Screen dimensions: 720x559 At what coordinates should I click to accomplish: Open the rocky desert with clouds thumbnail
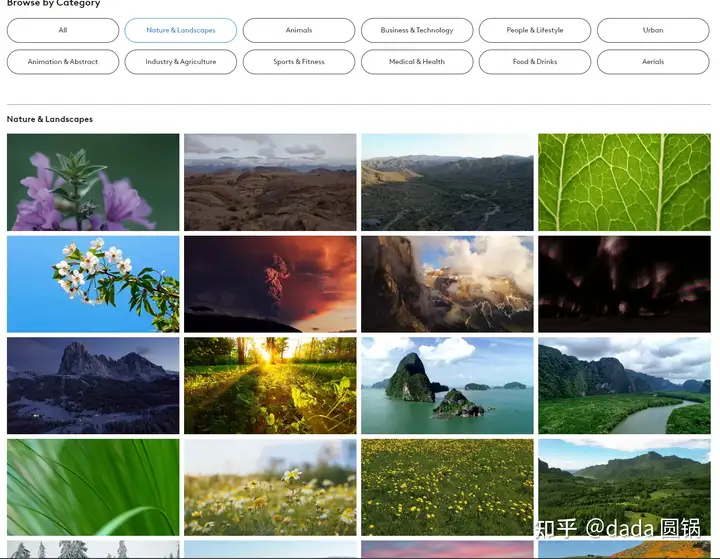270,182
